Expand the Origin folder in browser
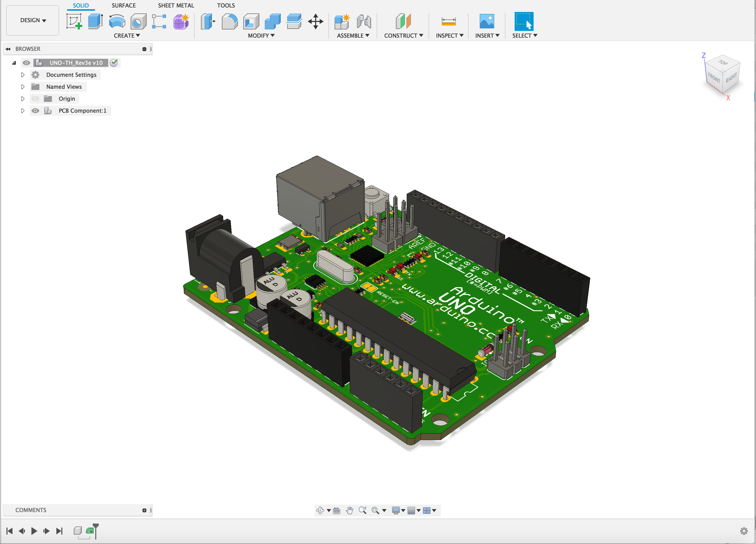 22,98
